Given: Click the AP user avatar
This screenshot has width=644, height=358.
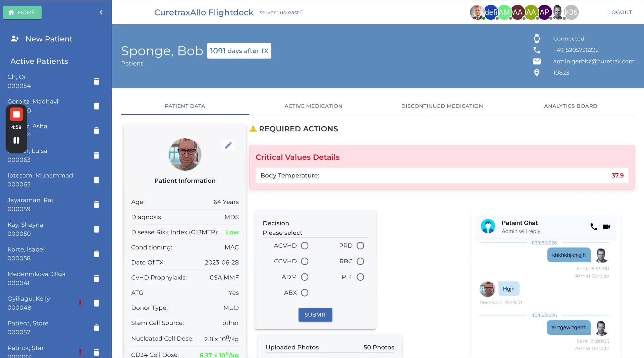Looking at the screenshot, I should pyautogui.click(x=544, y=12).
